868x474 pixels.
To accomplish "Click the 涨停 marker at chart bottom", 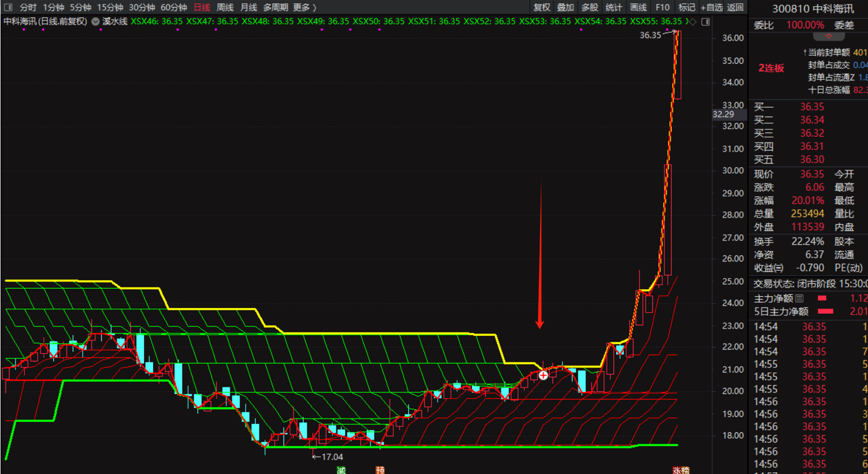I will coord(681,470).
